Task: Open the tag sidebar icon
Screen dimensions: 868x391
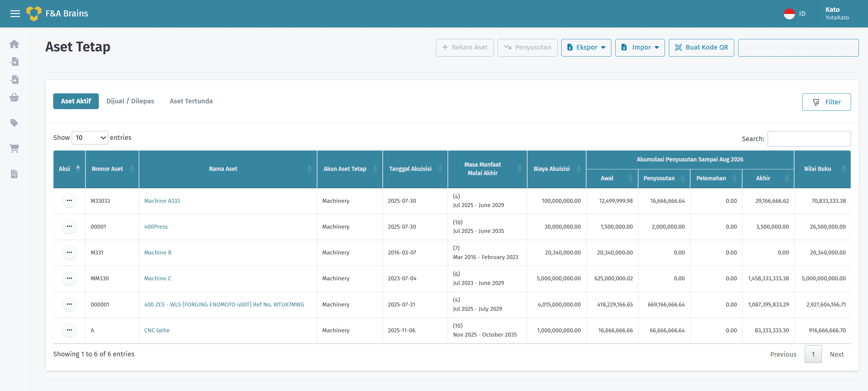Action: coord(14,123)
